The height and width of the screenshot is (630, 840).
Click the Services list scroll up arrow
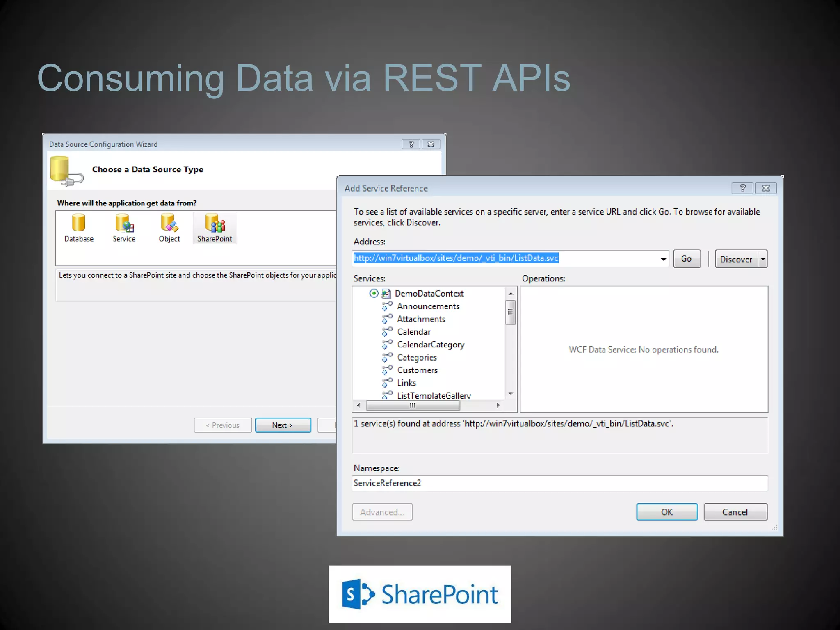pos(511,293)
